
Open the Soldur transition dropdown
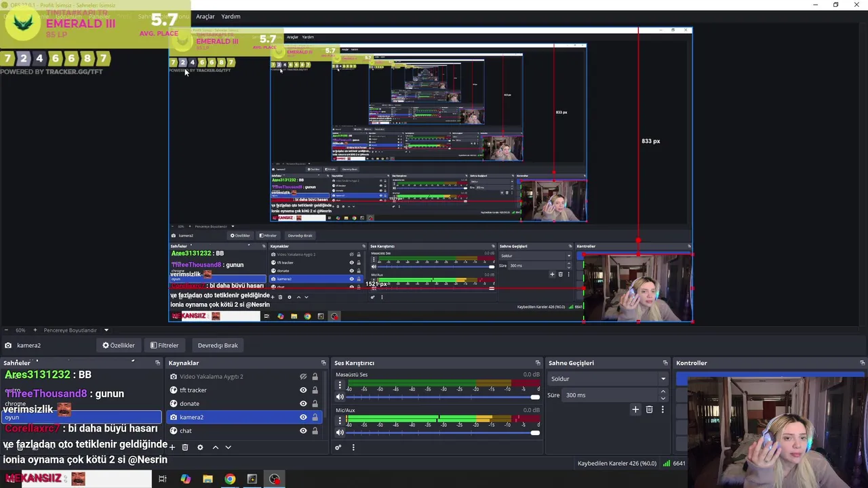[608, 379]
